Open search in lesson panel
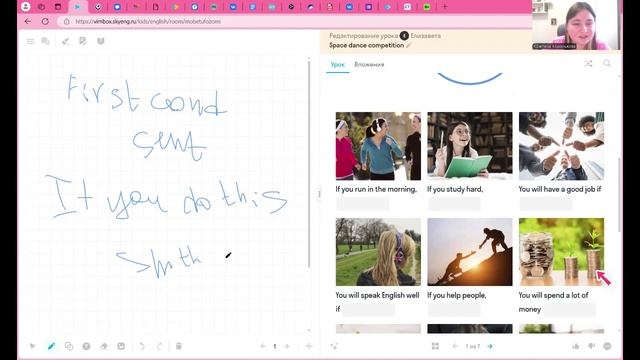Viewport: 640px width, 360px height. 607,63
